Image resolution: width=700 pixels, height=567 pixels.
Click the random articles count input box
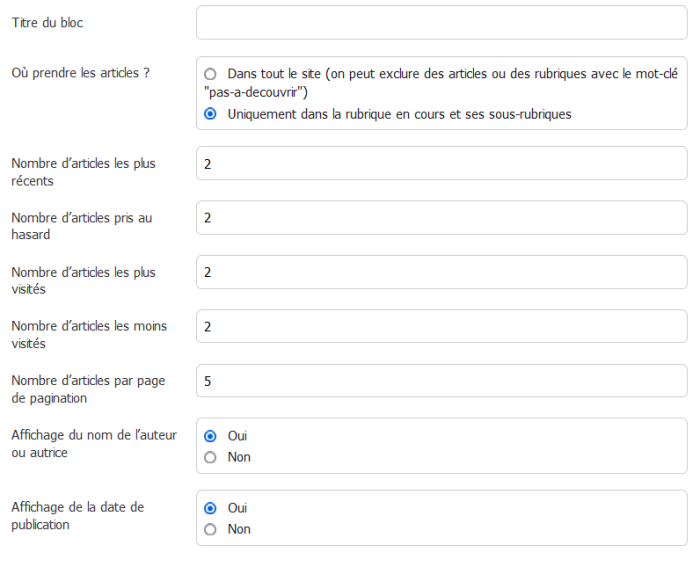441,218
